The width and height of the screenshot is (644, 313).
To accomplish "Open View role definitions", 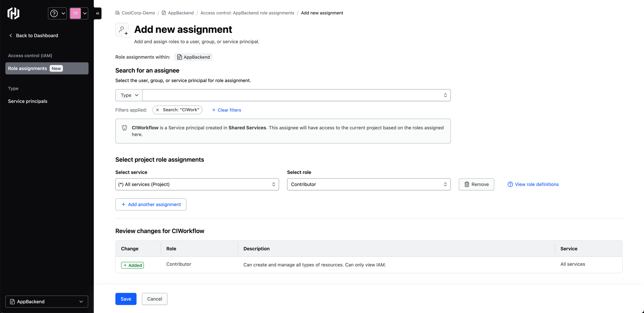I will point(537,184).
